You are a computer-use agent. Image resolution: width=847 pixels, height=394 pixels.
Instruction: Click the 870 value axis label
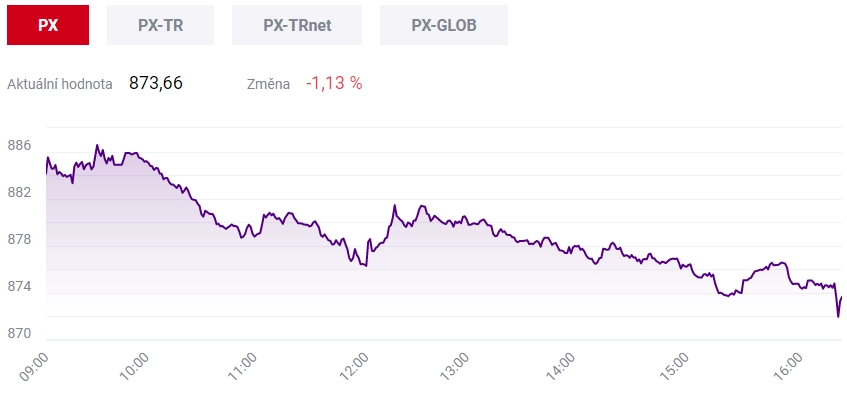pos(19,334)
